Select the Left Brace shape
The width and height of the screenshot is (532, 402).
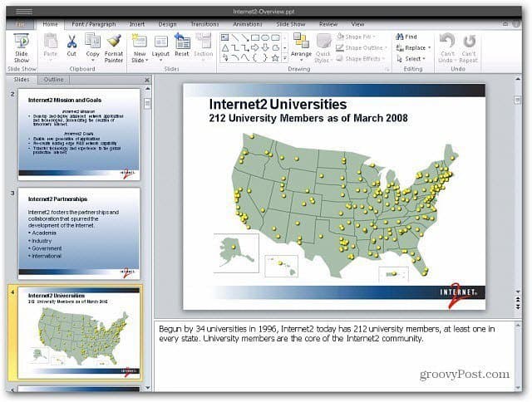point(255,58)
